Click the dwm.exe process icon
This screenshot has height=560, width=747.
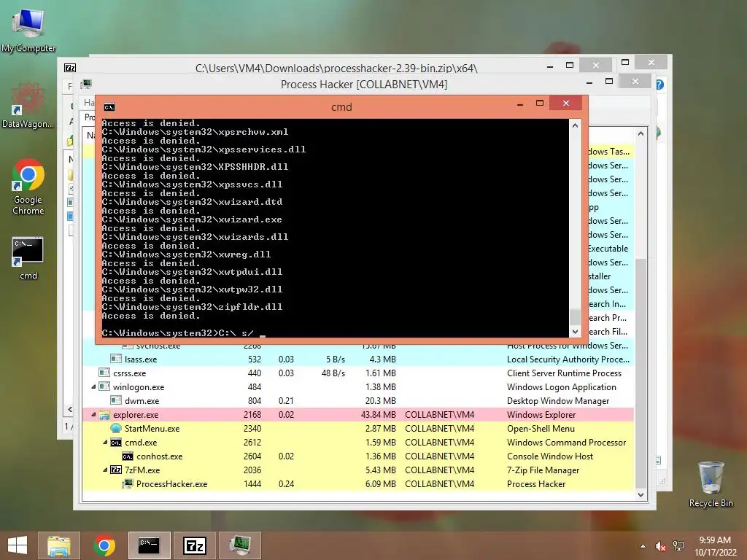[116, 400]
